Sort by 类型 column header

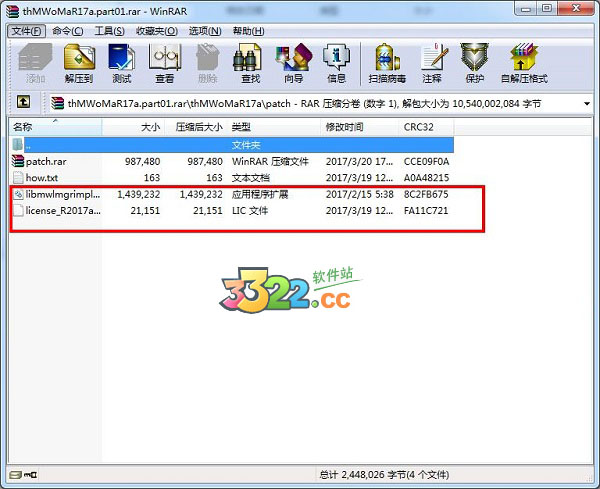click(274, 127)
